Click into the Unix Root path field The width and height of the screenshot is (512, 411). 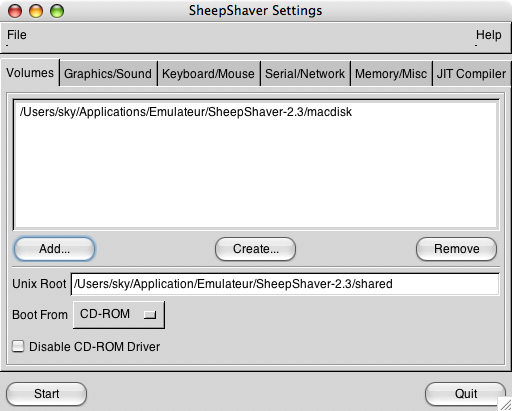tap(285, 284)
